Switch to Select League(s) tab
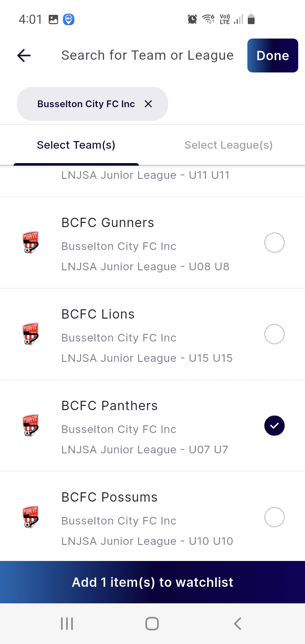The image size is (305, 644). coord(228,145)
